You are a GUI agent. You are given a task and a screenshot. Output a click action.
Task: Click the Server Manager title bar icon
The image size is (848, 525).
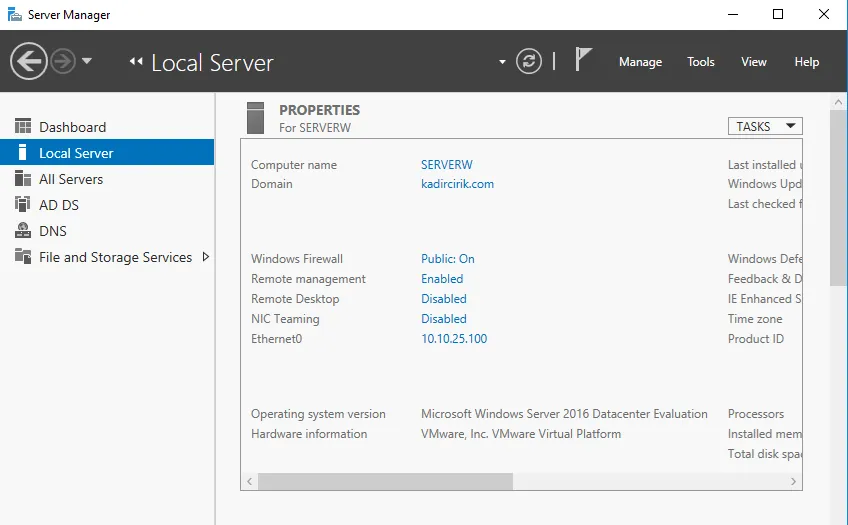pos(15,15)
